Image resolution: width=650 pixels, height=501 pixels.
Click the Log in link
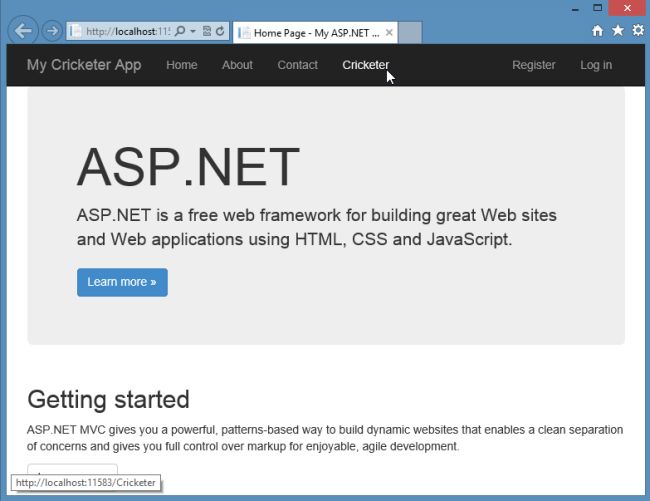pos(596,65)
